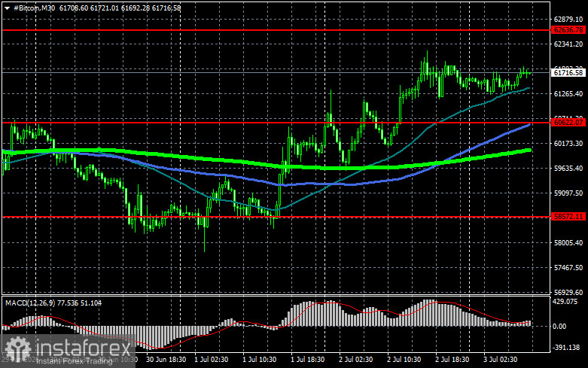Click the red horizontal line at 58572.11
This screenshot has height=368, width=588.
pos(277,217)
